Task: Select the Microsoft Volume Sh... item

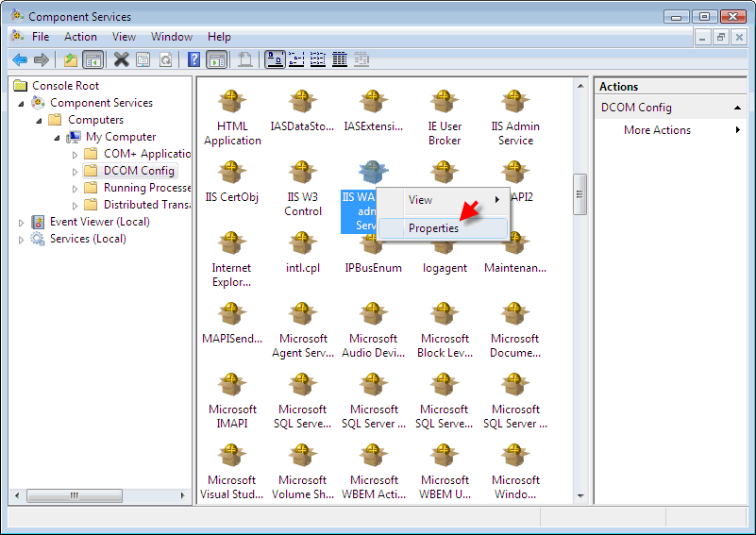Action: [303, 473]
